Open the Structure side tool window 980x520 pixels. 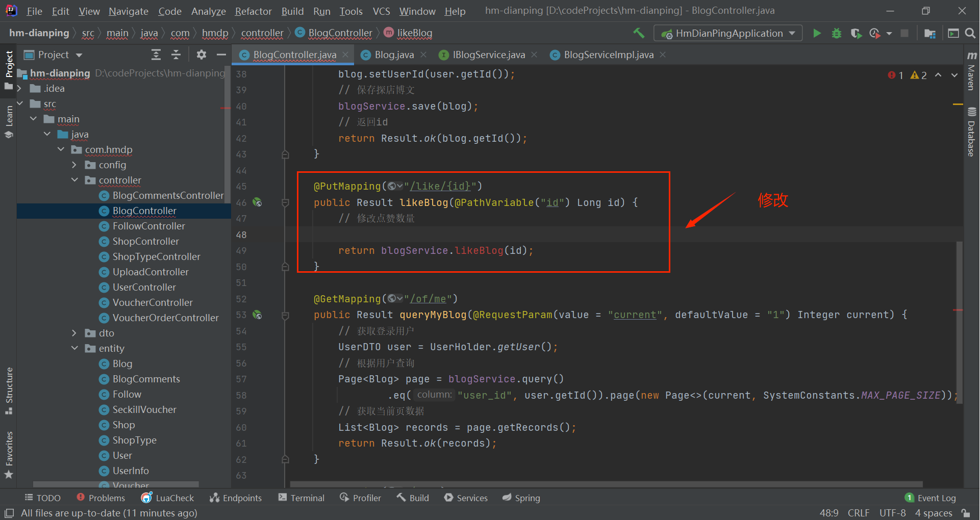tap(9, 391)
